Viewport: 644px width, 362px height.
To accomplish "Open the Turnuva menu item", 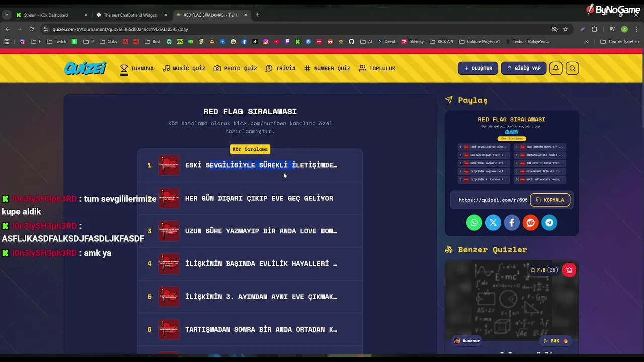I will click(x=137, y=68).
